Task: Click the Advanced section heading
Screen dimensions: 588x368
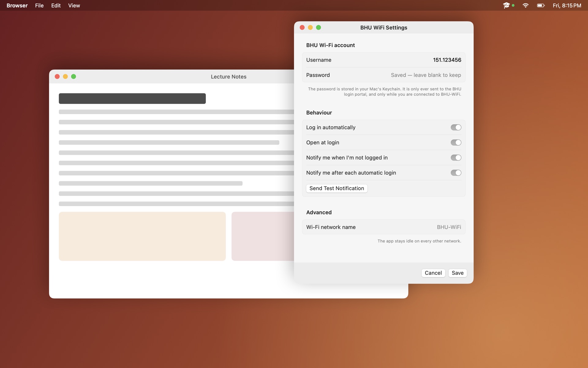Action: tap(319, 212)
